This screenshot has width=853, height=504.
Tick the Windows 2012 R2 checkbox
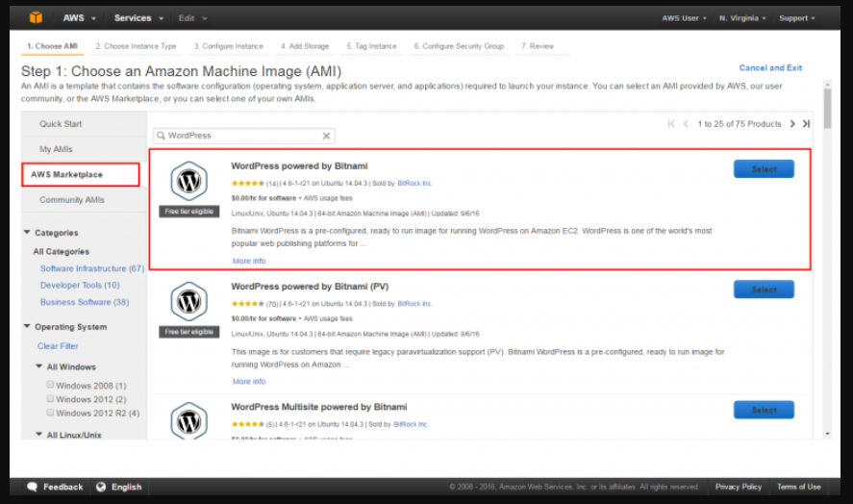pos(49,413)
